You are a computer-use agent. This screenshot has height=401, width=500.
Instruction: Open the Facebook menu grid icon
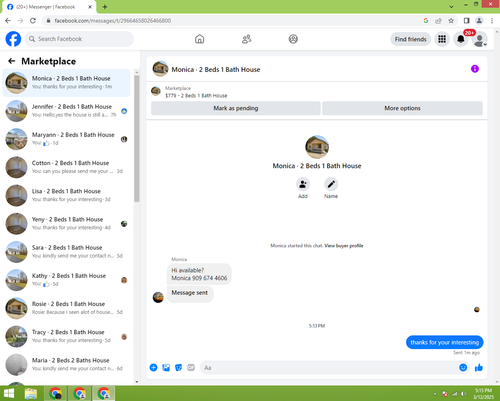coord(442,39)
